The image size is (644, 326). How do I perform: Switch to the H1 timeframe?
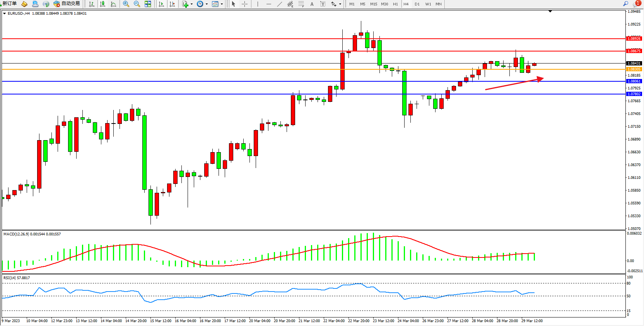395,4
